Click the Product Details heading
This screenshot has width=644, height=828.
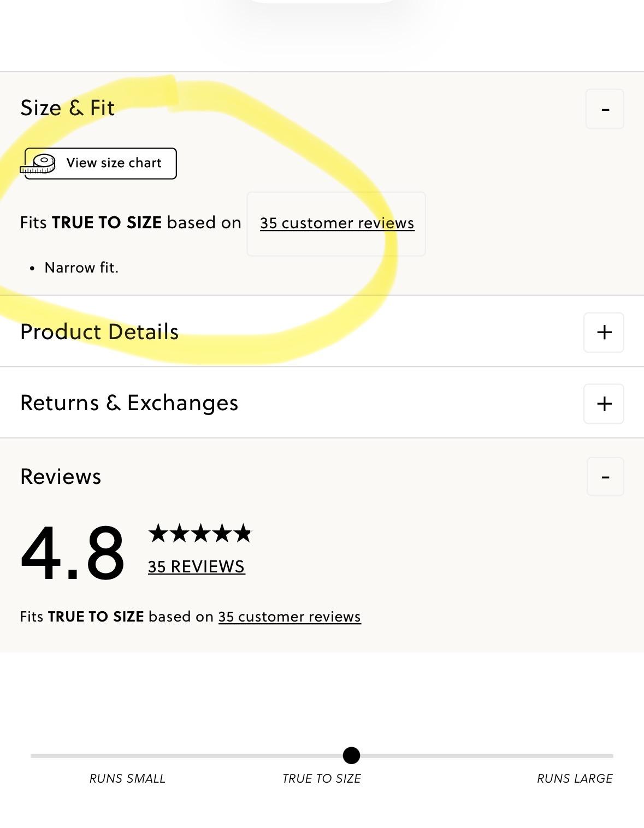(x=99, y=332)
